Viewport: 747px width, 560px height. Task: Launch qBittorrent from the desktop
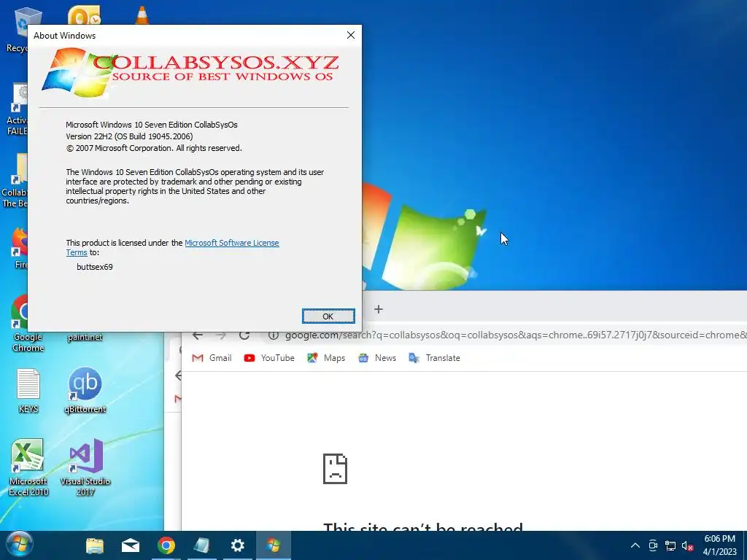85,391
